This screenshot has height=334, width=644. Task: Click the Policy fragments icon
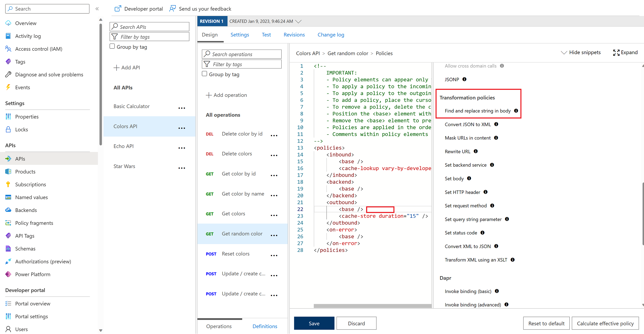pos(8,223)
